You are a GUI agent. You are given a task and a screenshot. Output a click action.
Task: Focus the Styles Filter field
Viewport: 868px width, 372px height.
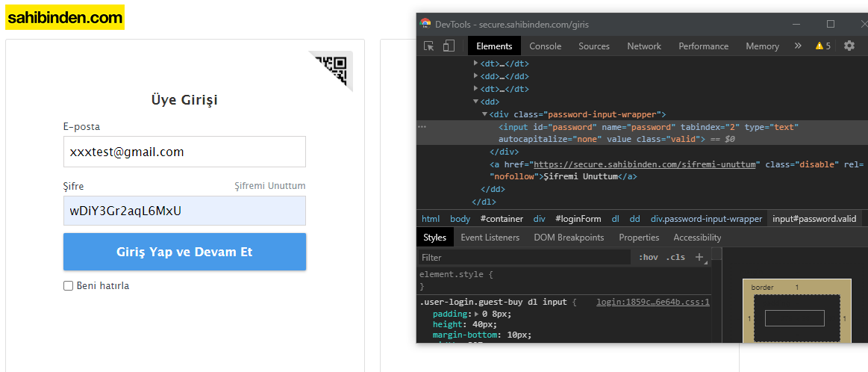point(524,257)
